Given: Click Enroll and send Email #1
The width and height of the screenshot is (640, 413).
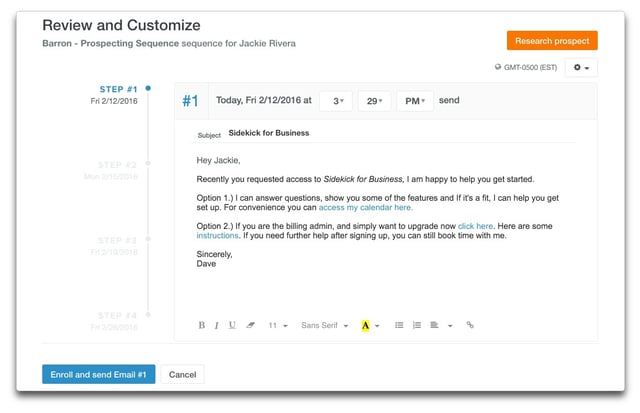Looking at the screenshot, I should 98,374.
